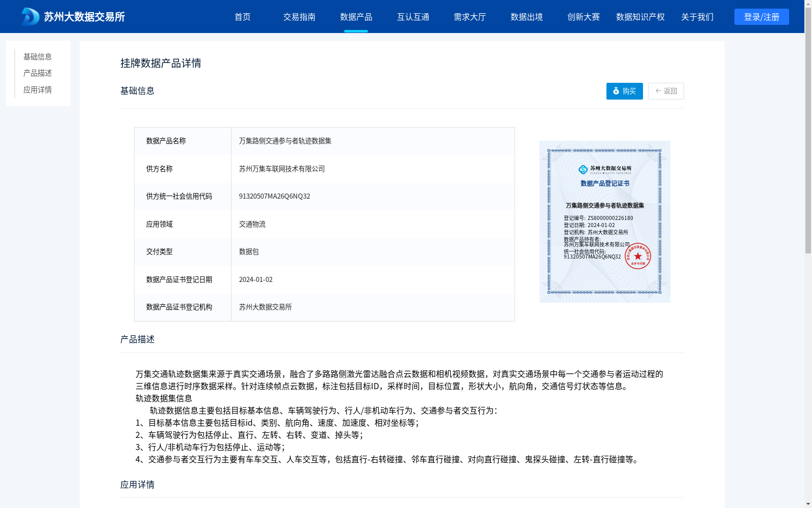Open the 首页 menu item
This screenshot has width=812, height=508.
[243, 17]
